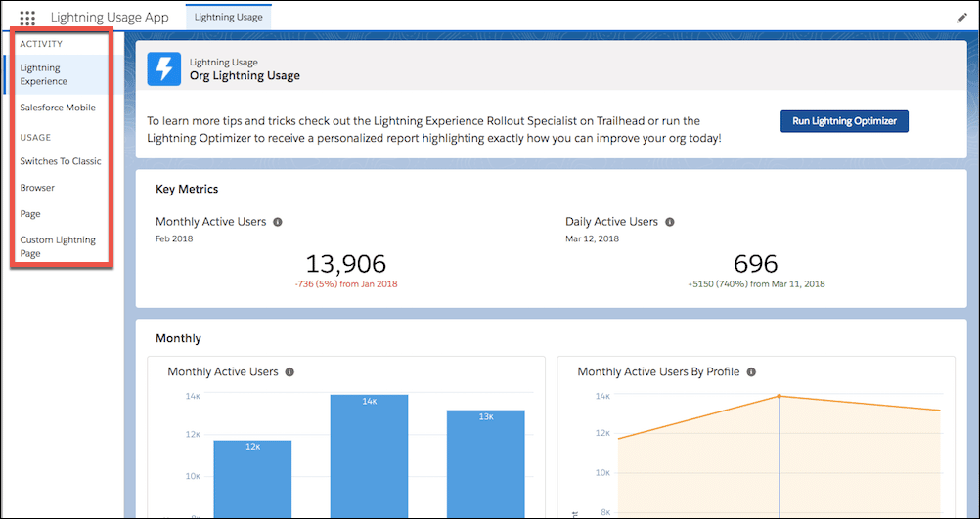Click info icon on Monthly Active Users chart
Screen dimensions: 980x519
[x=290, y=371]
